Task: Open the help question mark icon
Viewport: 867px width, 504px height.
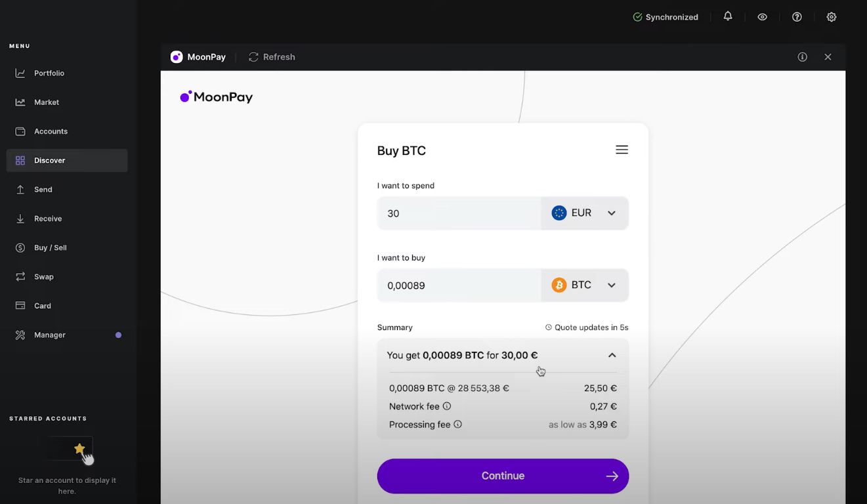Action: 797,17
